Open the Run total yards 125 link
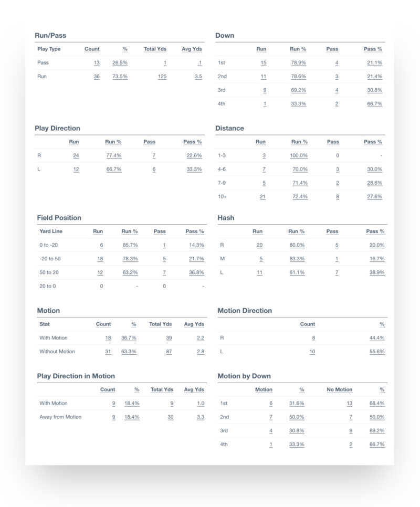 coord(162,76)
